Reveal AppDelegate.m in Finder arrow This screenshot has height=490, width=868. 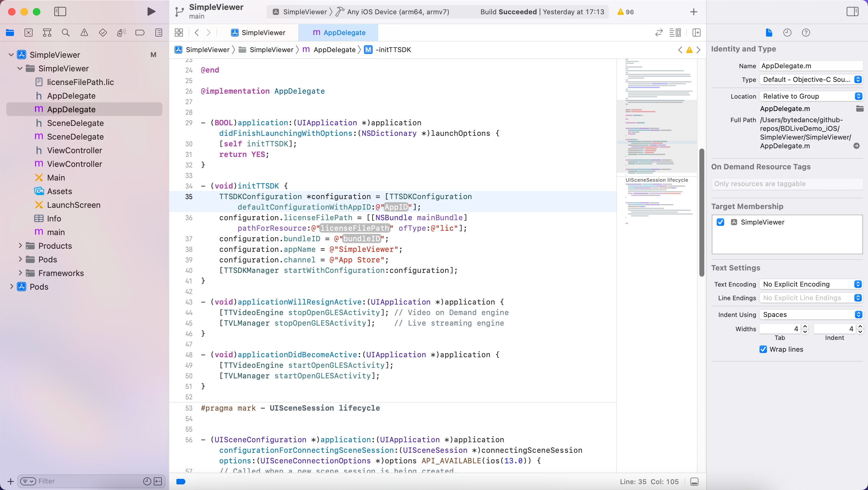tap(856, 146)
